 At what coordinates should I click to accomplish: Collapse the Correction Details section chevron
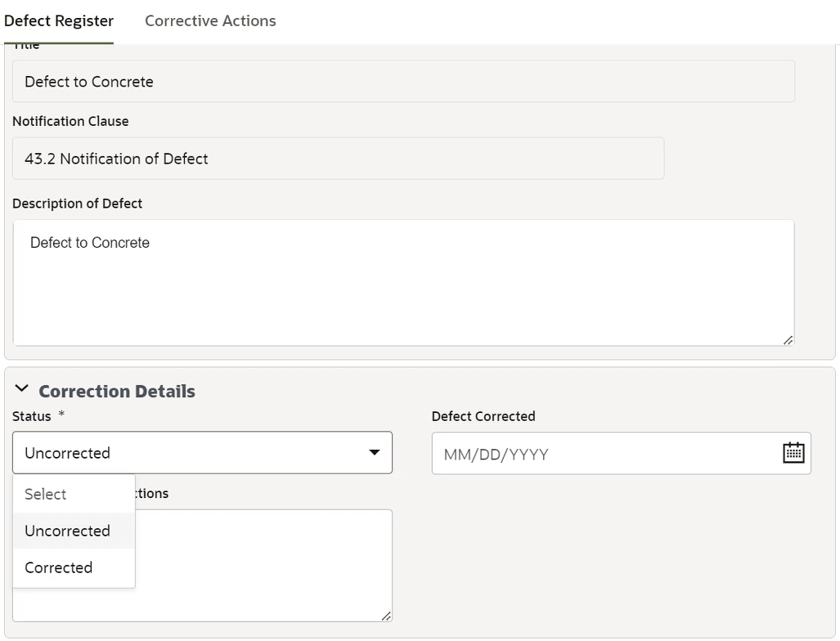coord(22,389)
